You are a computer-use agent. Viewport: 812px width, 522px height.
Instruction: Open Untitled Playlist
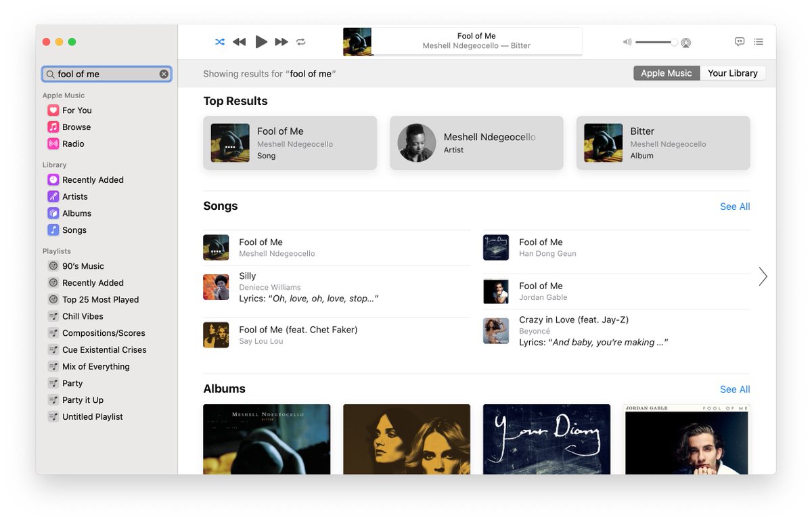click(x=85, y=417)
